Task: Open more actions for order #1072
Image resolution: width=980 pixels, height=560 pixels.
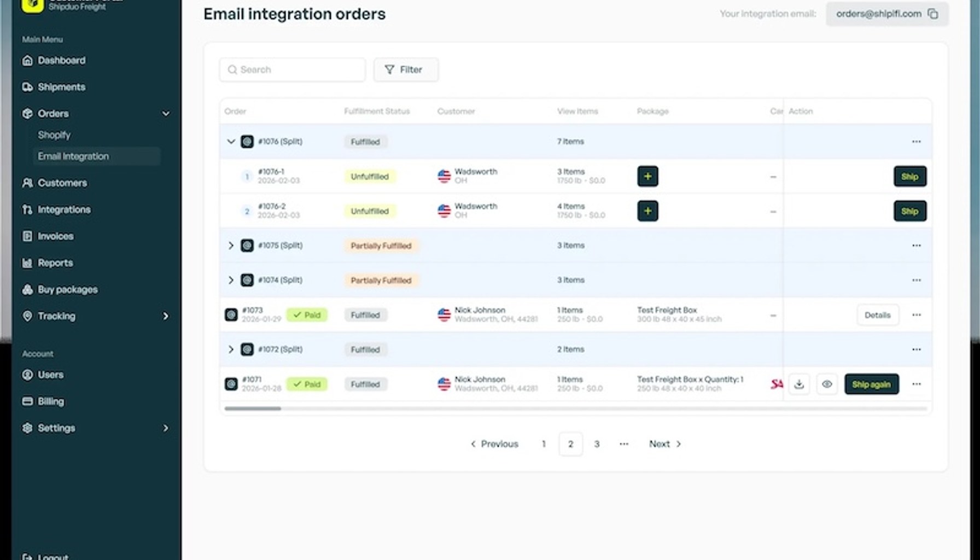Action: tap(917, 349)
